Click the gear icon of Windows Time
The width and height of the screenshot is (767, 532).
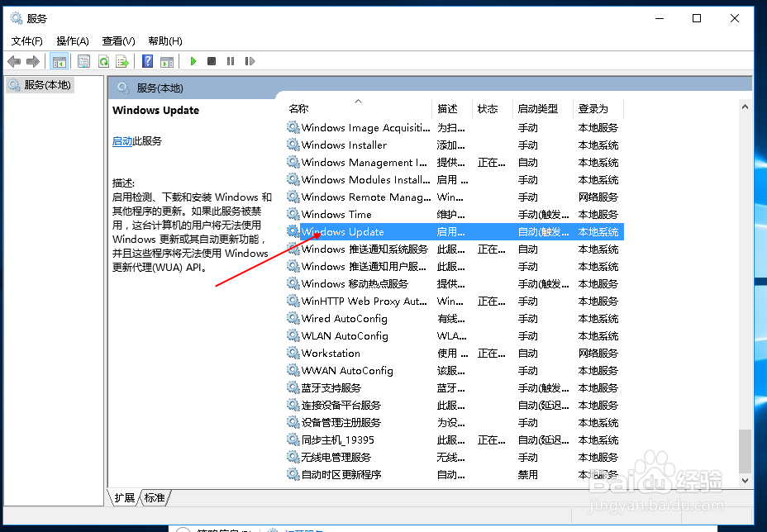[x=293, y=214]
